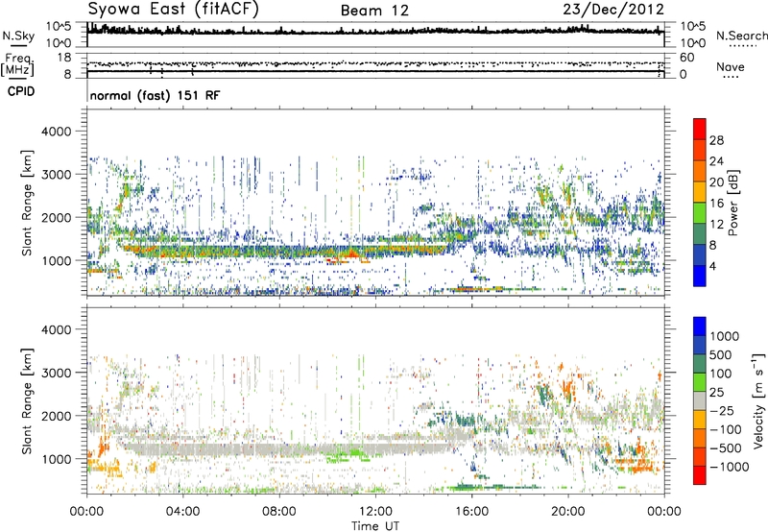The image size is (768, 532).
Task: Click the "Syowa East (fitACF)" plot title
Action: pos(173,9)
